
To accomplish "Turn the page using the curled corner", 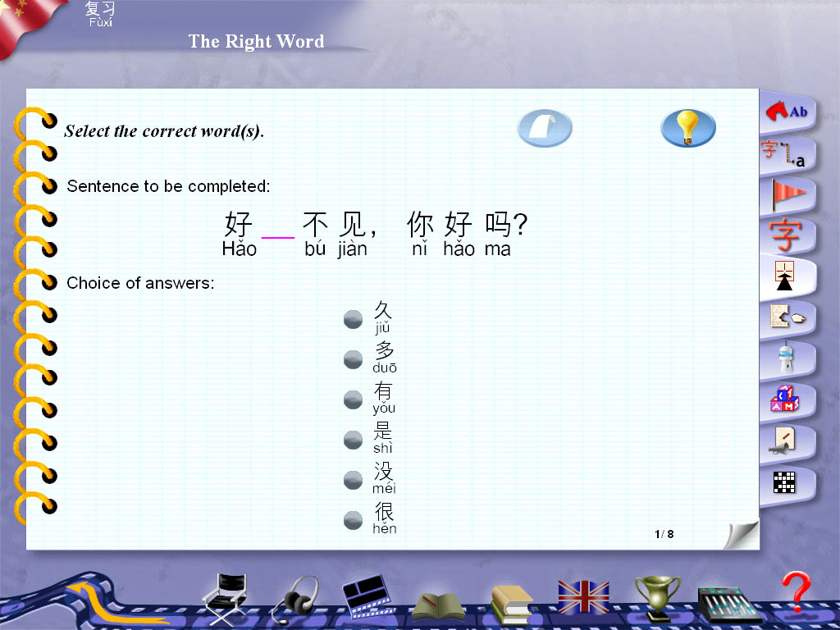I will pyautogui.click(x=741, y=535).
